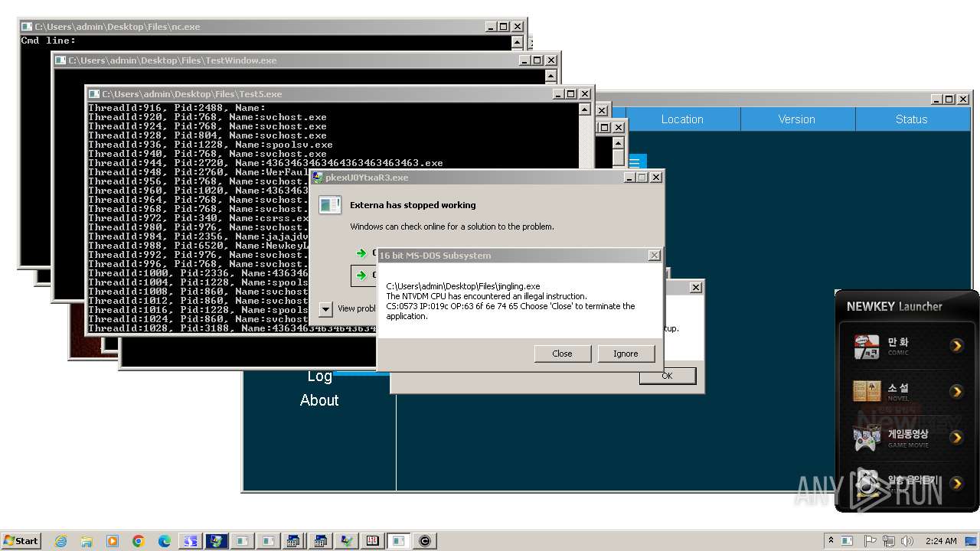The width and height of the screenshot is (980, 551).
Task: Close the message box behind the MS-DOS dialog
Action: click(695, 288)
